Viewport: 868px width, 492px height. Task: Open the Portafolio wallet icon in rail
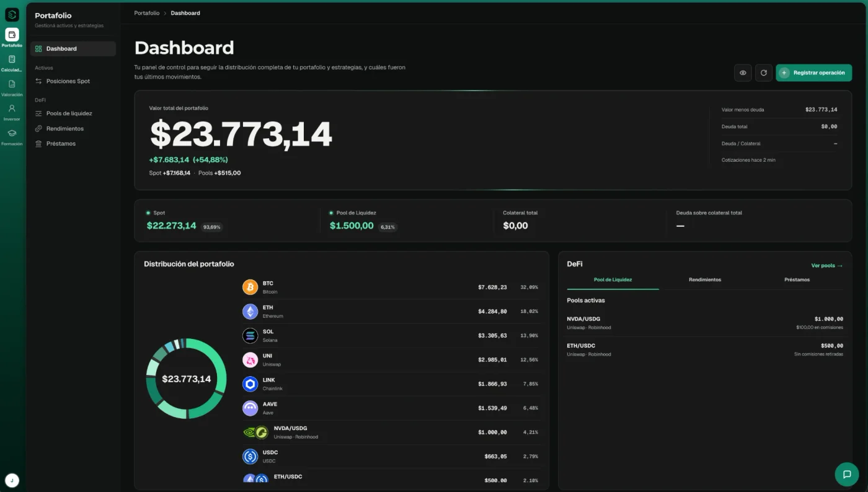[12, 35]
